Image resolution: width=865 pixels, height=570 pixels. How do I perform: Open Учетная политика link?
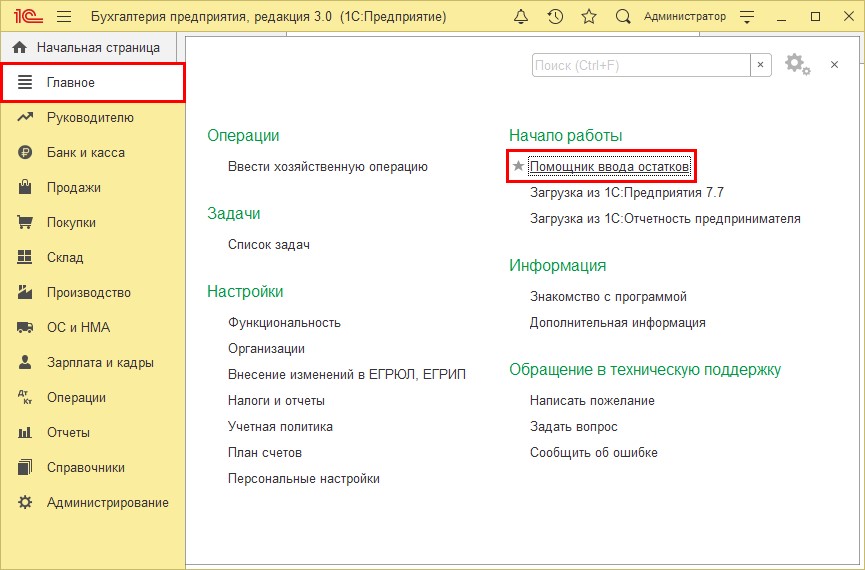280,427
